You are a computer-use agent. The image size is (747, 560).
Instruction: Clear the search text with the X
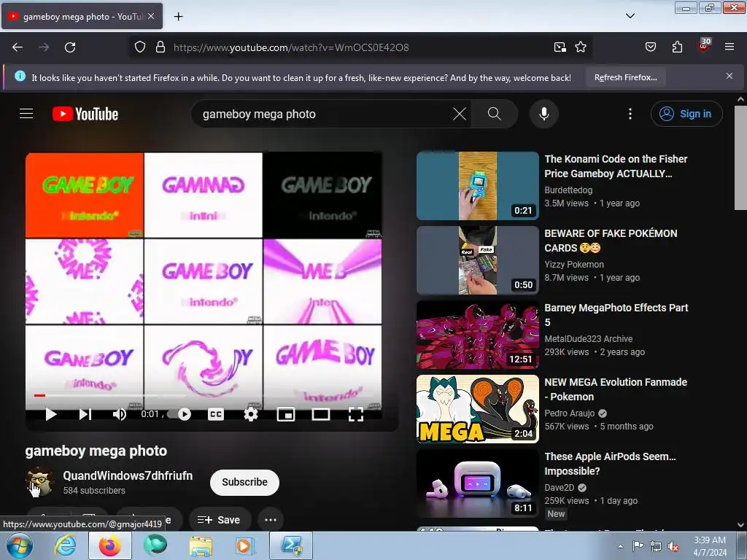click(x=460, y=114)
